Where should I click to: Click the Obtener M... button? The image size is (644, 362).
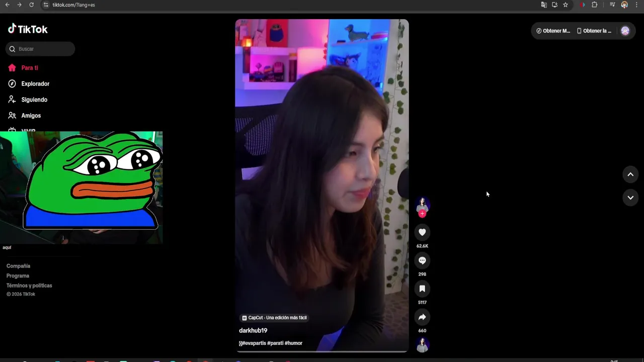pyautogui.click(x=553, y=31)
